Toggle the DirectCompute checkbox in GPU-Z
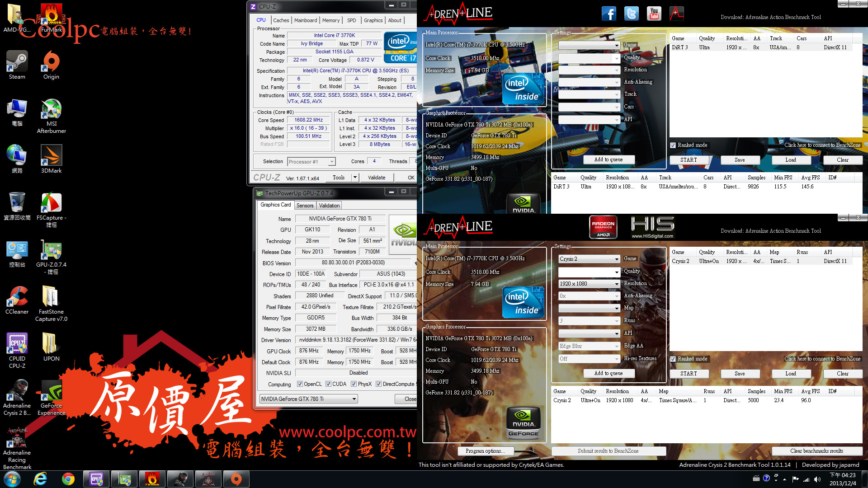 379,384
